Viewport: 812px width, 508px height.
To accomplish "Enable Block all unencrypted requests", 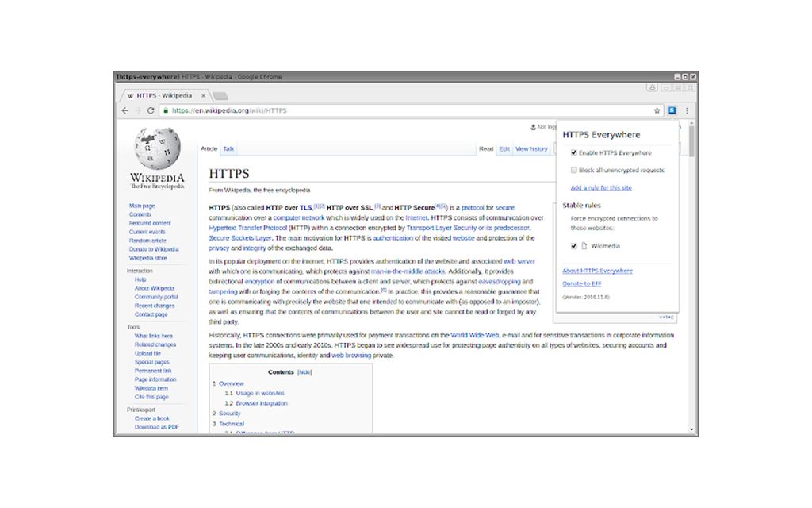I will pyautogui.click(x=573, y=169).
